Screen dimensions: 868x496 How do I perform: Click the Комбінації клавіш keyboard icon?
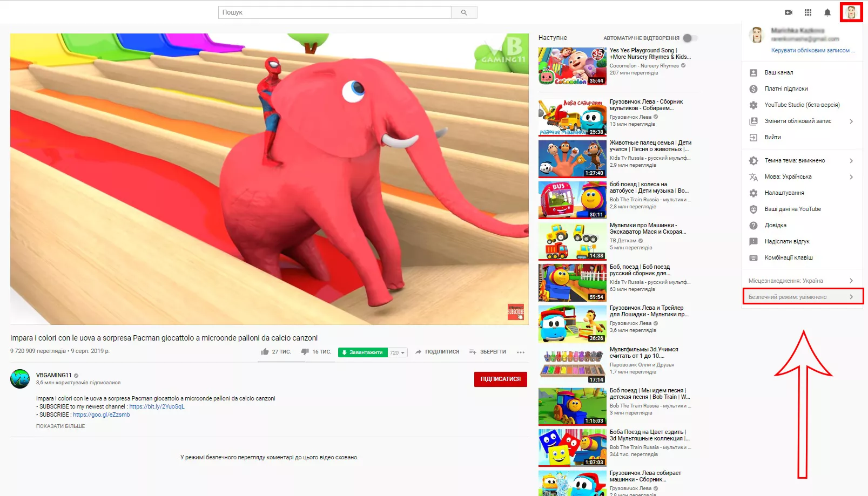click(x=753, y=257)
